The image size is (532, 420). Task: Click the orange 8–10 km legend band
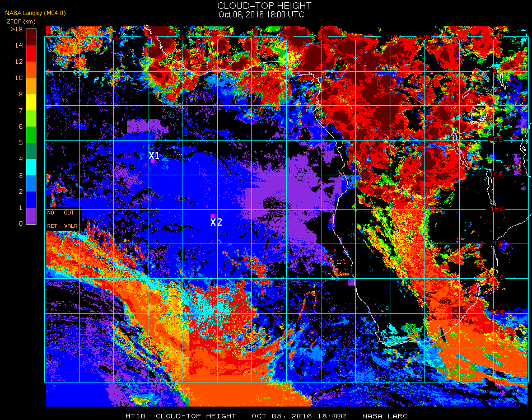[x=31, y=86]
